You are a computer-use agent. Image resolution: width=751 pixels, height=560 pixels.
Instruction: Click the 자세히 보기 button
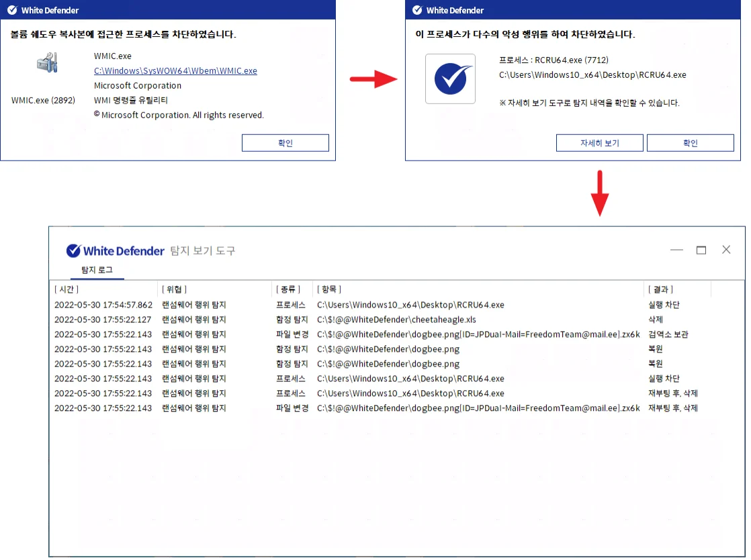[x=599, y=143]
